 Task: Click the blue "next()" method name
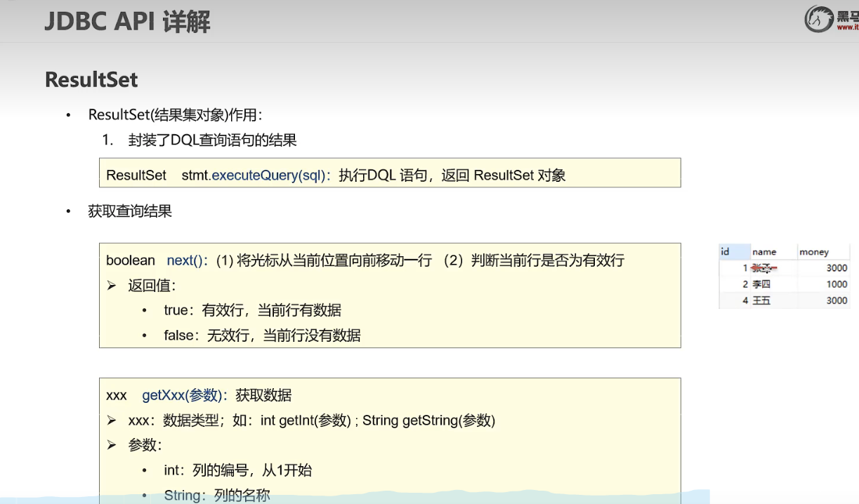point(185,260)
